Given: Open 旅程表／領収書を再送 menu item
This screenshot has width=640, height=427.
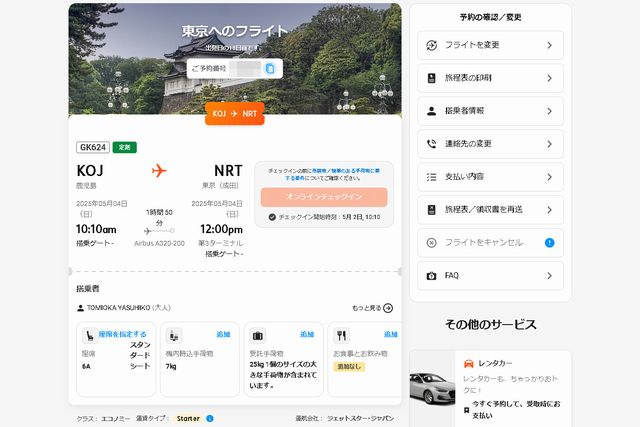Looking at the screenshot, I should (490, 210).
